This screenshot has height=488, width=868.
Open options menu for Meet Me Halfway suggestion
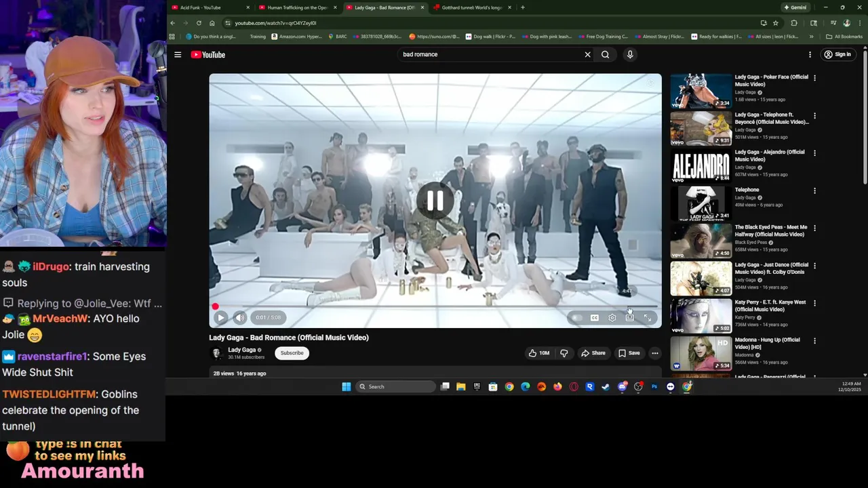[x=814, y=228]
